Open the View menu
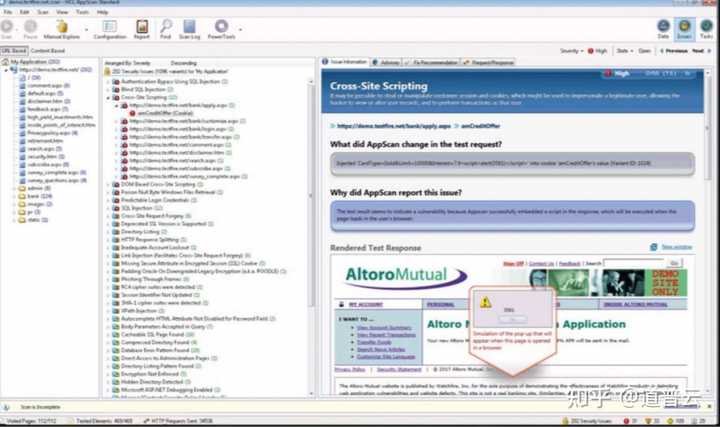This screenshot has width=720, height=427. (62, 12)
